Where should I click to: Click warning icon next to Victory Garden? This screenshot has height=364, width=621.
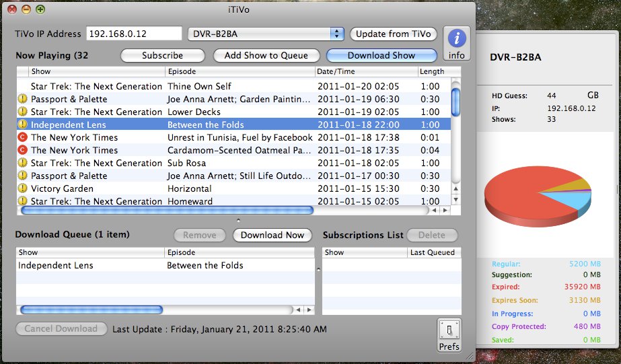(x=23, y=188)
